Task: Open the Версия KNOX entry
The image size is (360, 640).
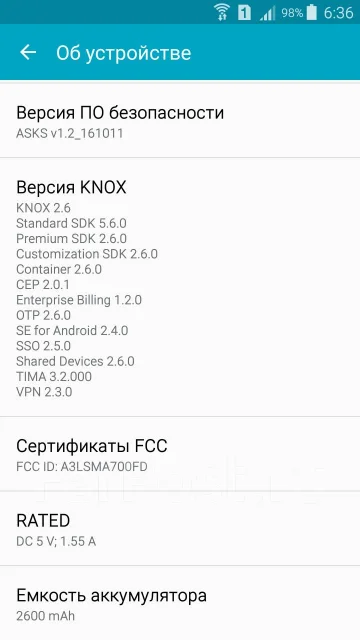Action: (x=180, y=287)
